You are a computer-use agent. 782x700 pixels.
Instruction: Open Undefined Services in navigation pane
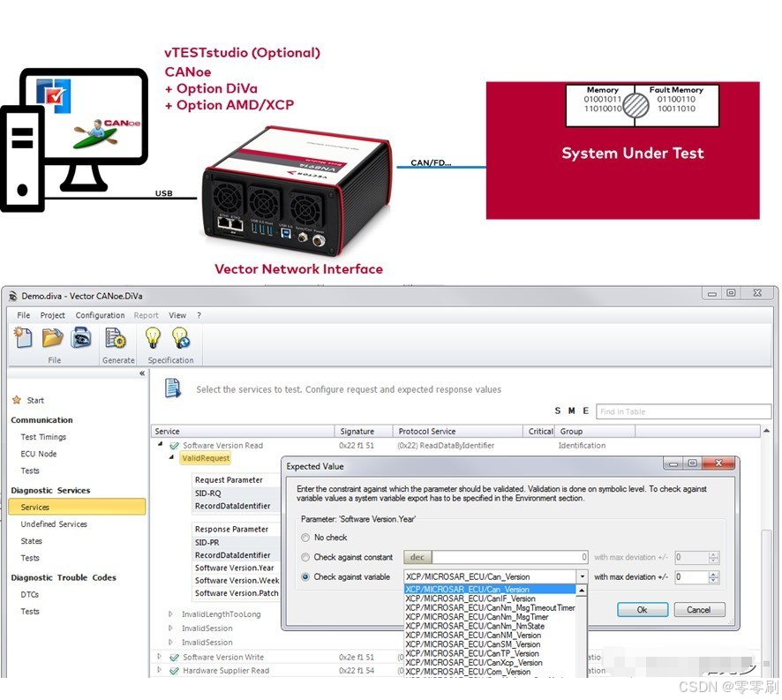[x=54, y=524]
